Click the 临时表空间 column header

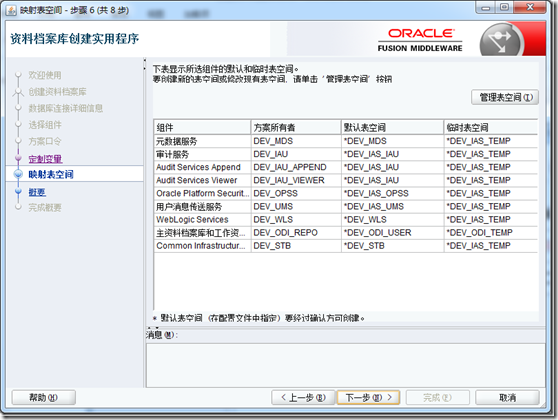491,127
